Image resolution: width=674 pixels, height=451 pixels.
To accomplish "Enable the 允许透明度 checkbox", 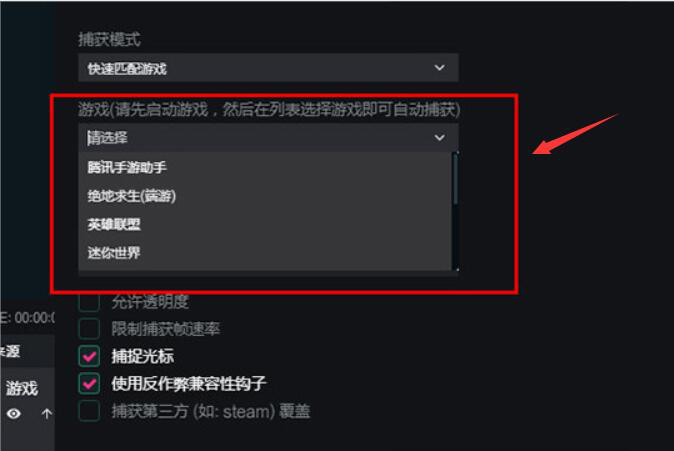I will click(89, 301).
